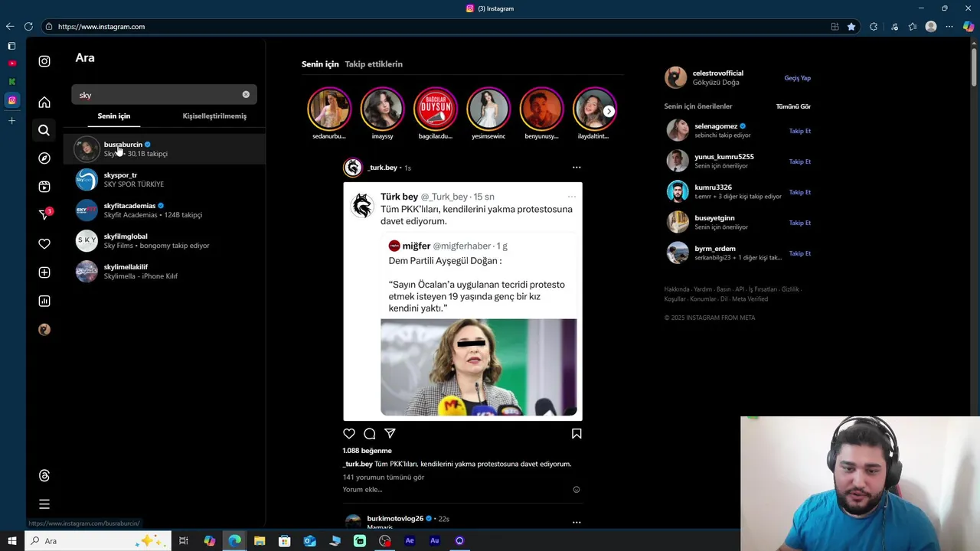The height and width of the screenshot is (551, 980).
Task: Select the Senin için feed tab
Action: [x=320, y=64]
